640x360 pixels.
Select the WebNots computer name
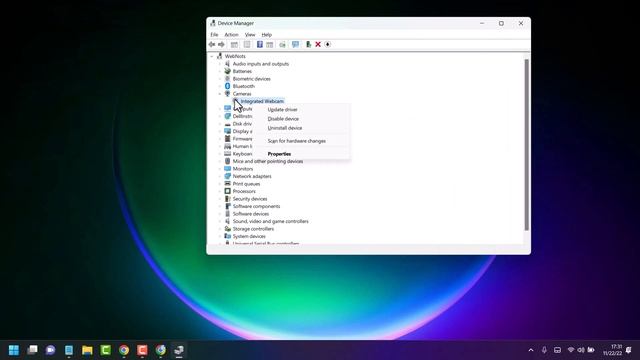tap(235, 56)
